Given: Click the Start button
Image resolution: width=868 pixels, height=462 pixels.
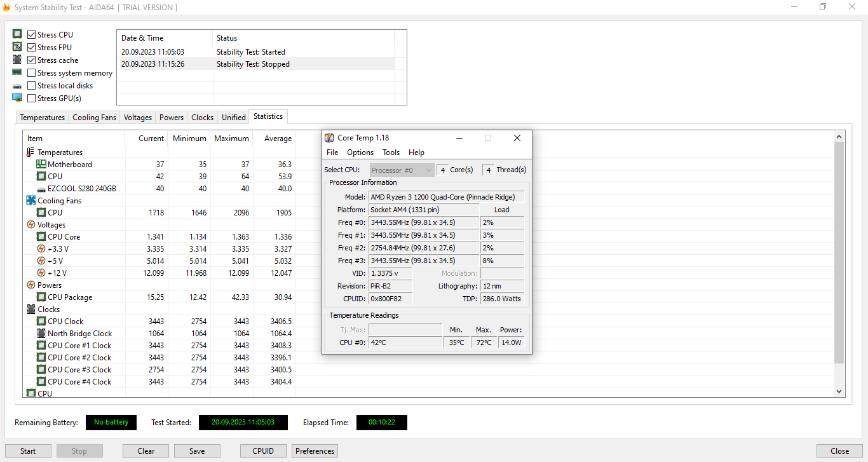Looking at the screenshot, I should tap(28, 451).
